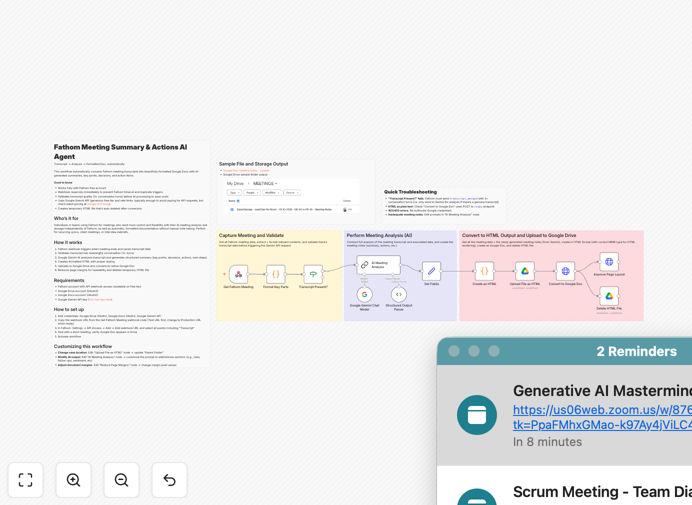692x505 pixels.
Task: Click the Sample File and Storage Output heading
Action: (253, 164)
